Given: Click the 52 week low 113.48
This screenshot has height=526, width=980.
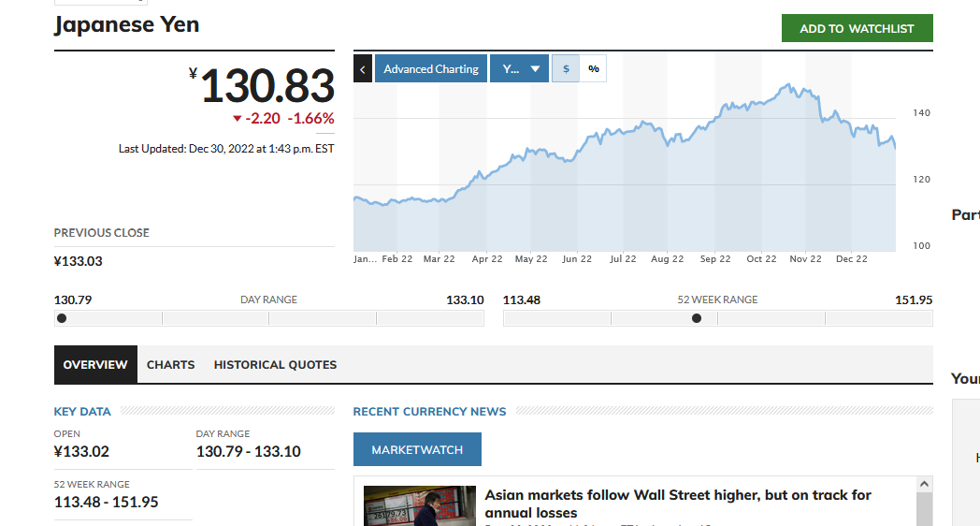Looking at the screenshot, I should pyautogui.click(x=521, y=300).
